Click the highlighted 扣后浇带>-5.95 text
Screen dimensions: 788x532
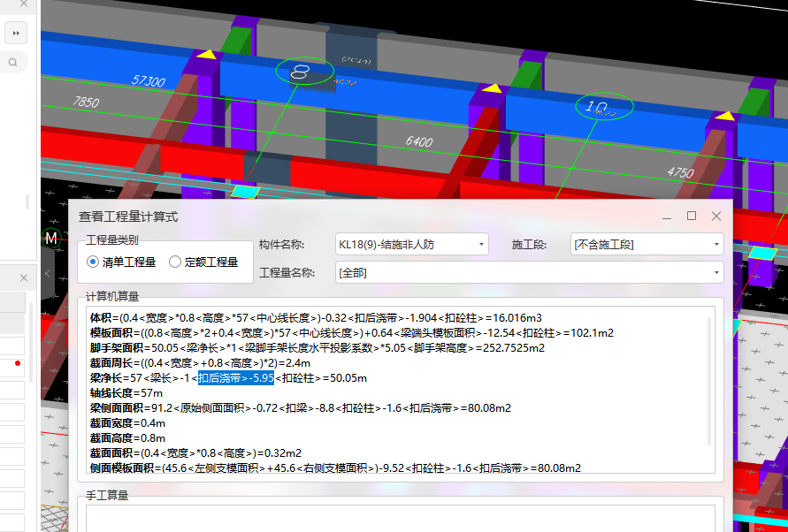[x=236, y=377]
